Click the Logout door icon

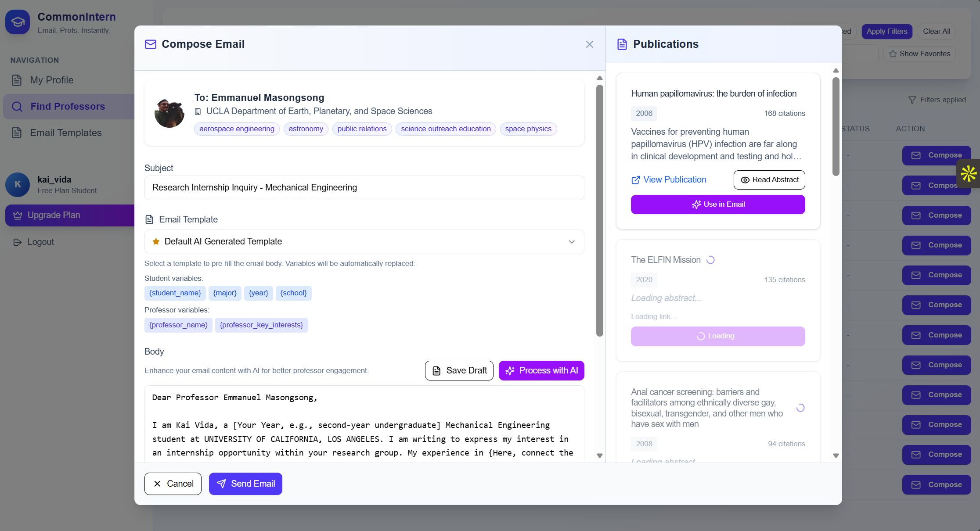click(x=17, y=242)
